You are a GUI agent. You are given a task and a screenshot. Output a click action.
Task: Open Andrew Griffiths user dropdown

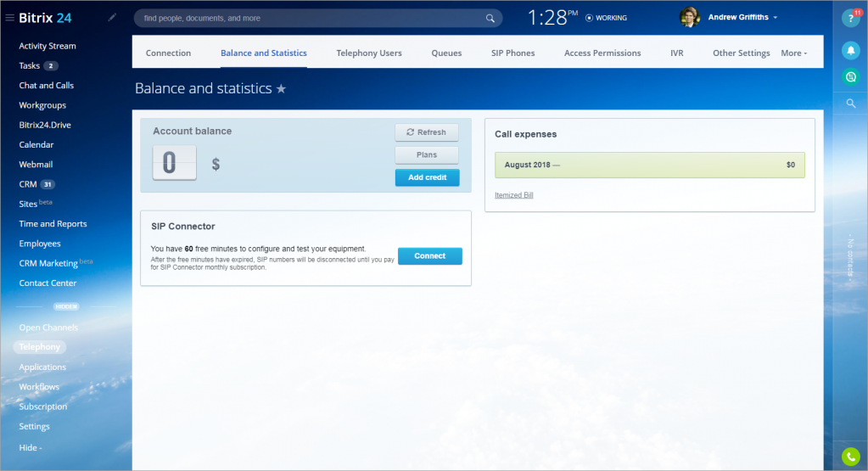coord(743,17)
